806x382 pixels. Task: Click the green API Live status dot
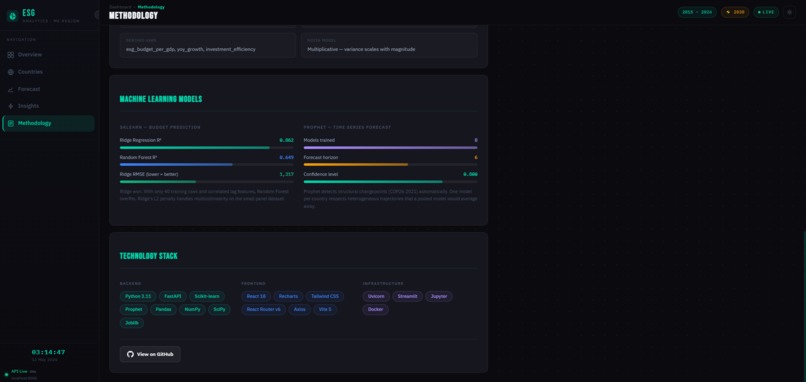6,374
